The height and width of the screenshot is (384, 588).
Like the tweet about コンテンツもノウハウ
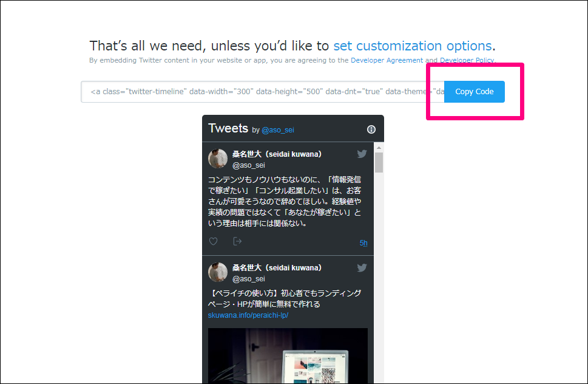214,241
